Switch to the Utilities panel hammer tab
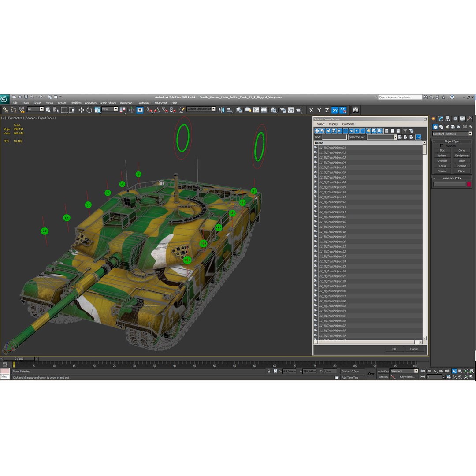Screen dimensions: 476x476 [x=469, y=119]
